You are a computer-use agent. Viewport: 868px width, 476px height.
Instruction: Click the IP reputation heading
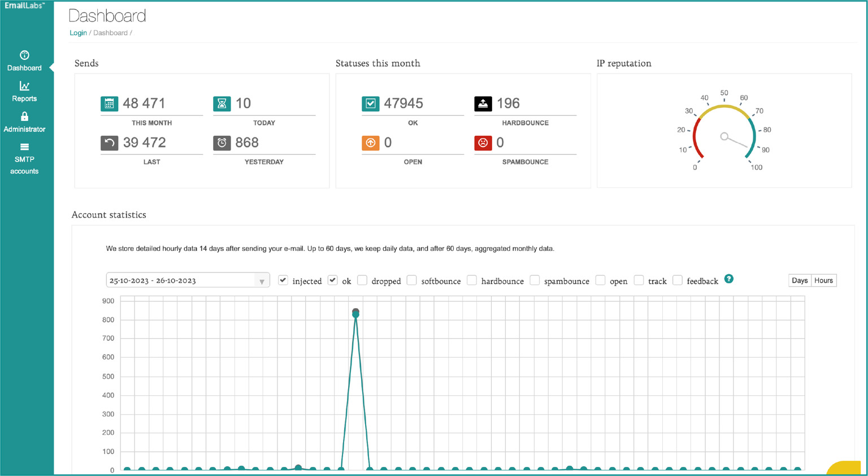click(624, 63)
